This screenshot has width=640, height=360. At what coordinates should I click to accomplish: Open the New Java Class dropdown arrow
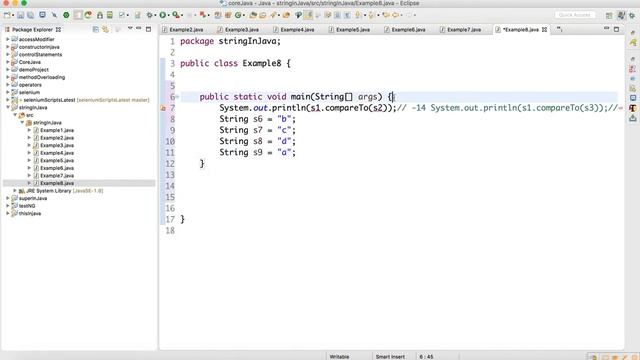click(x=244, y=16)
